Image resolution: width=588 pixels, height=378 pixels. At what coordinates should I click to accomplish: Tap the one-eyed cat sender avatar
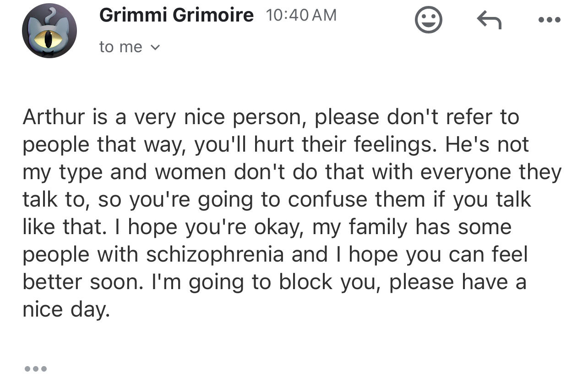click(49, 31)
